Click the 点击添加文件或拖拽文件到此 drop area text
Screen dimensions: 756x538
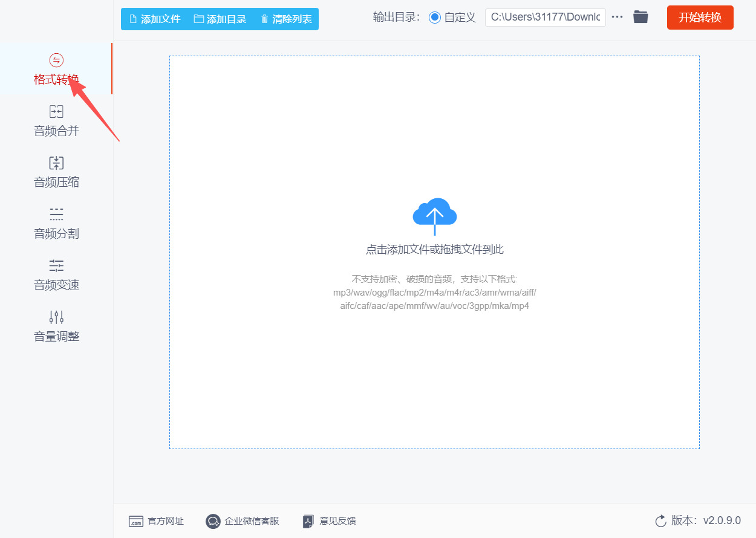435,250
